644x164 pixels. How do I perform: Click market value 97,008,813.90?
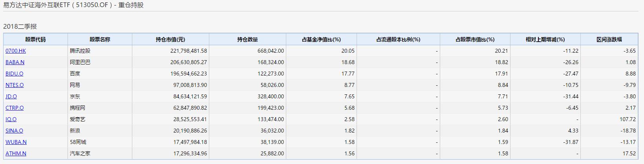coord(190,85)
